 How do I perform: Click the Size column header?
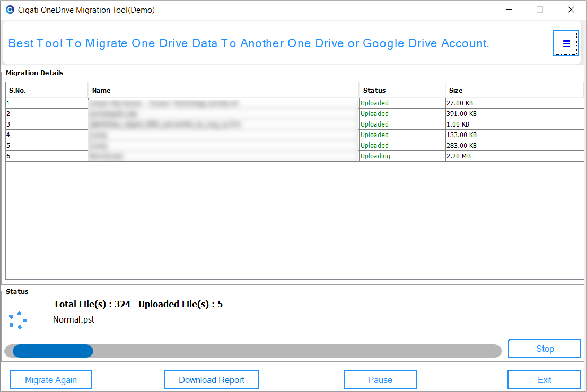(x=514, y=90)
